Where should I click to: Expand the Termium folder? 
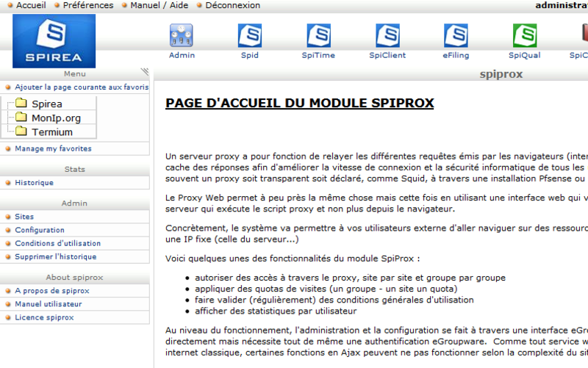click(x=21, y=131)
